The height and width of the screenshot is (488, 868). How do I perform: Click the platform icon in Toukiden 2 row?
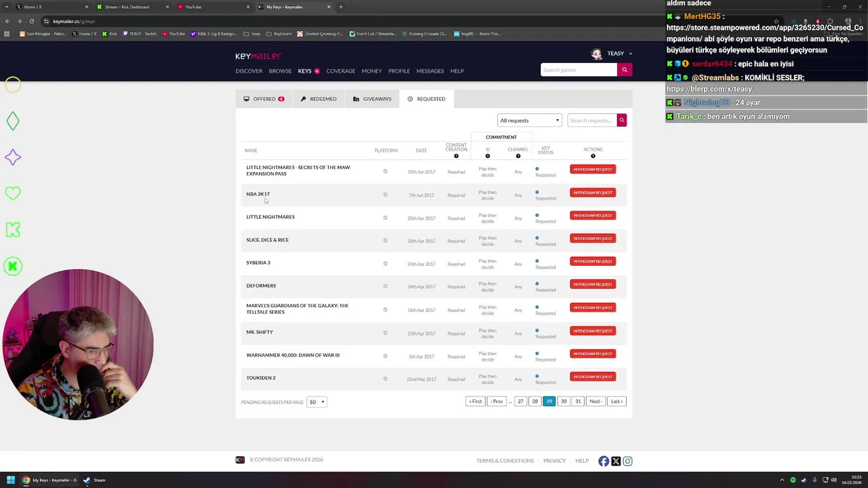tap(385, 379)
